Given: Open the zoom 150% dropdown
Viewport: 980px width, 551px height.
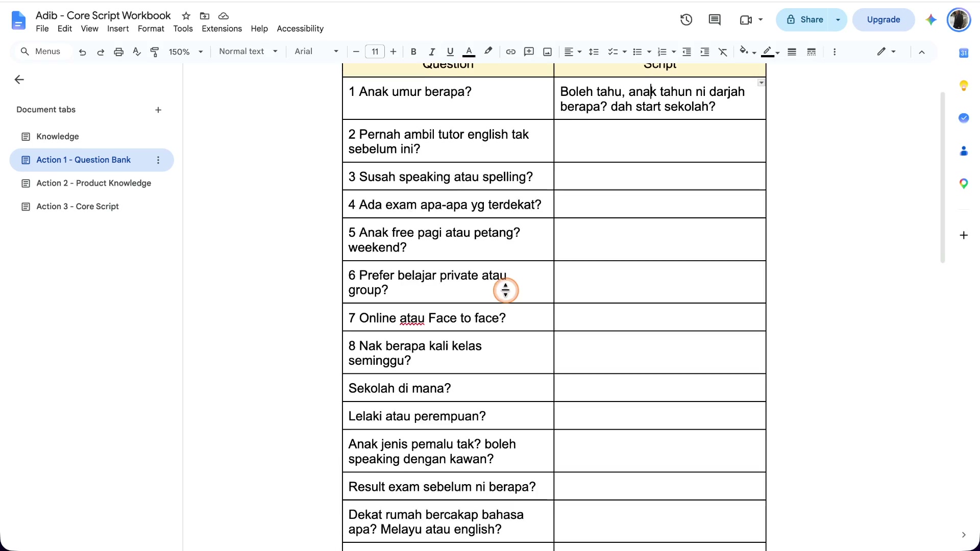Looking at the screenshot, I should (x=186, y=52).
